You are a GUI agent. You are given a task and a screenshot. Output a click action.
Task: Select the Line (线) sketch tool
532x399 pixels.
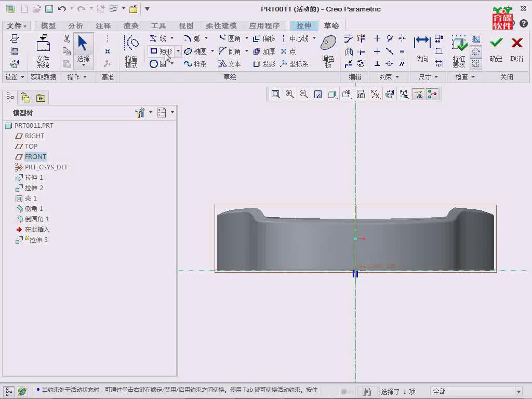coord(158,38)
